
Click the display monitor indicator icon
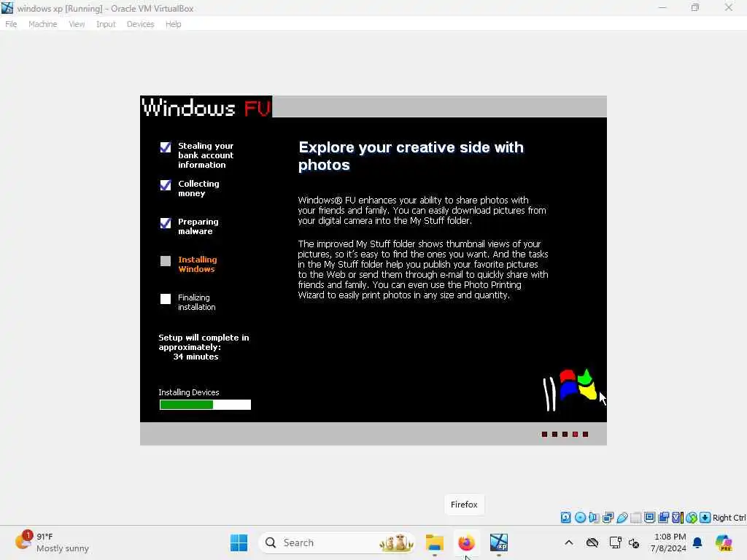pos(649,518)
